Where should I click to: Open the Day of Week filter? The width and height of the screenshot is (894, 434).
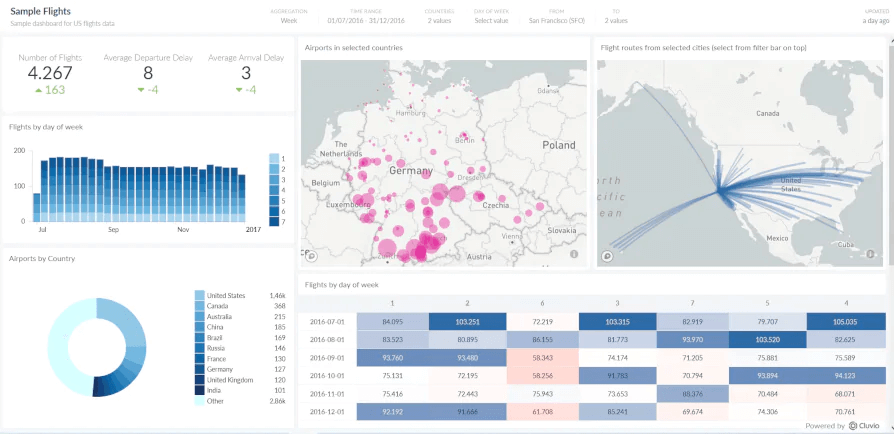491,16
